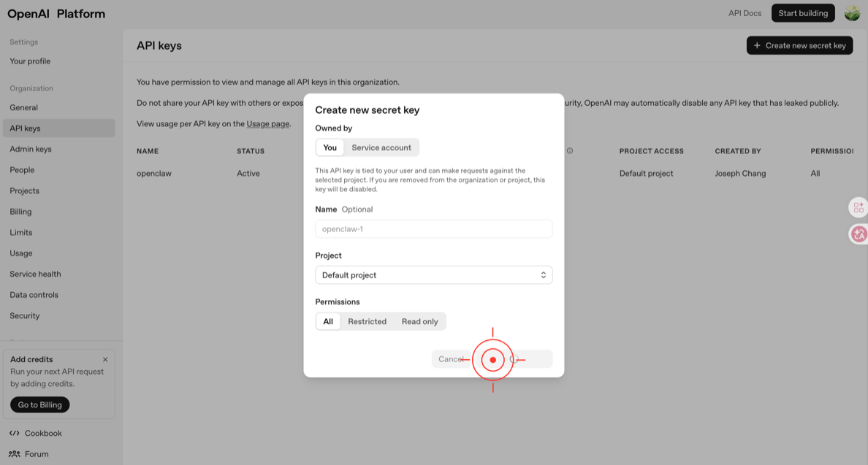This screenshot has width=868, height=465.
Task: Open Admin keys in the sidebar
Action: [31, 149]
